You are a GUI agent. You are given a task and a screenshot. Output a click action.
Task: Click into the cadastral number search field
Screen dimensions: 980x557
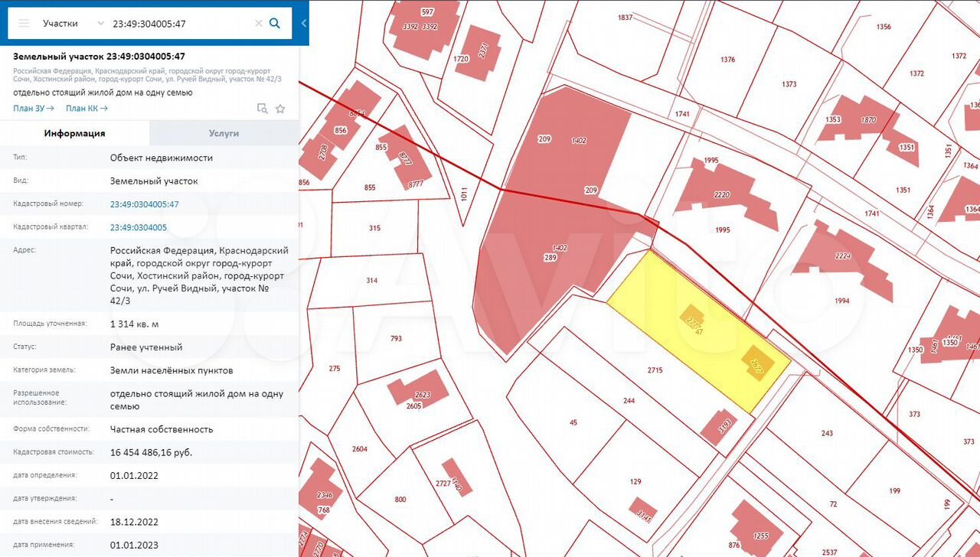(x=180, y=23)
